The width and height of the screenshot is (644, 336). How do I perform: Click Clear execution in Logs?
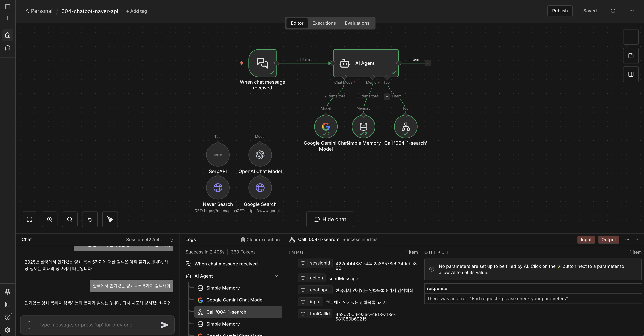pyautogui.click(x=260, y=239)
